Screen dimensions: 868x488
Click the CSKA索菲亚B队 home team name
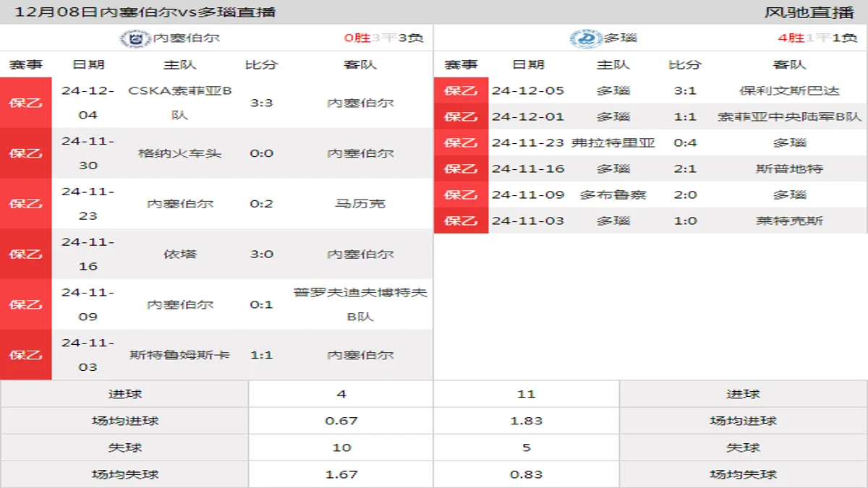click(180, 103)
